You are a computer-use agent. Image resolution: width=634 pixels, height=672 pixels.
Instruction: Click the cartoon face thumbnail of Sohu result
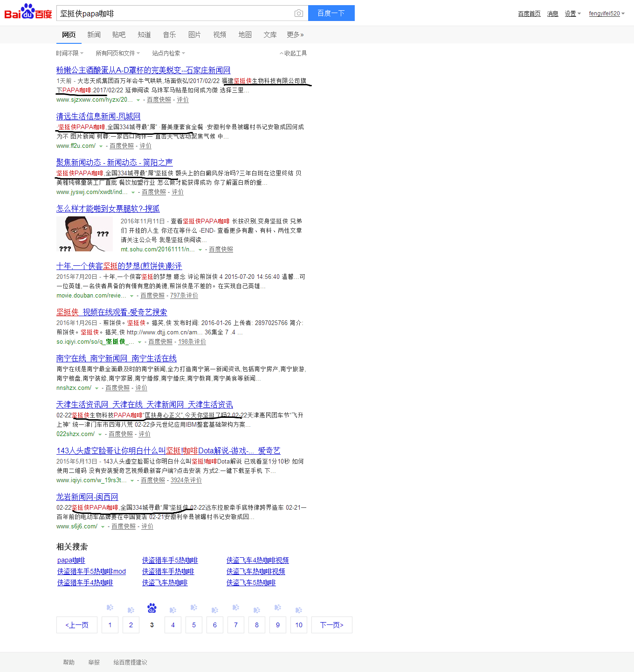coord(84,234)
